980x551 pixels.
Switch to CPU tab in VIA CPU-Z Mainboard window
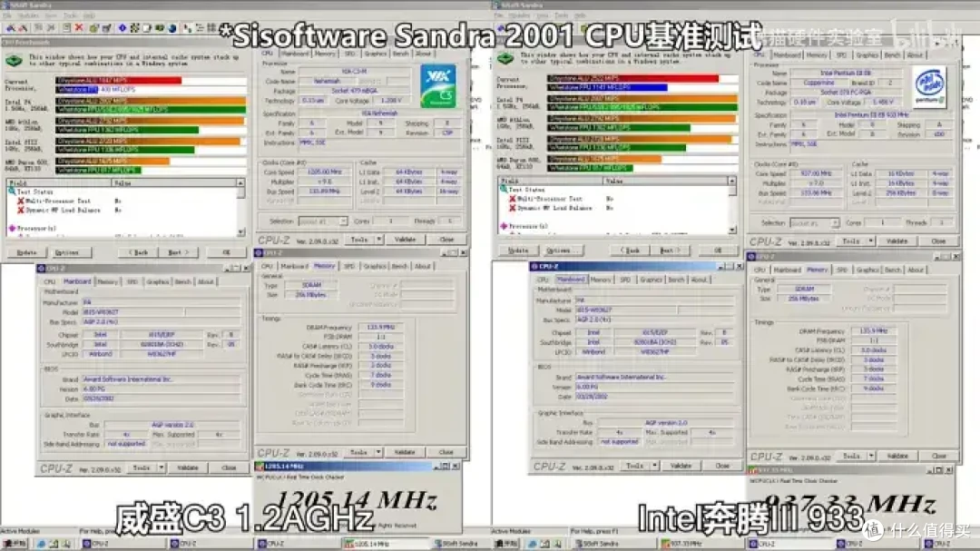[49, 282]
